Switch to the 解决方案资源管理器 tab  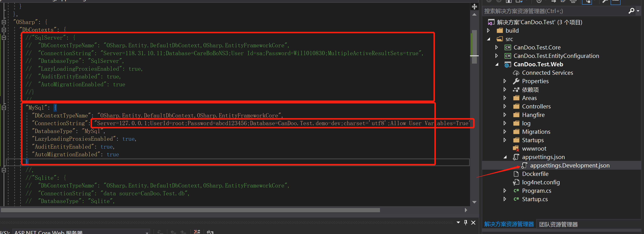click(x=509, y=224)
